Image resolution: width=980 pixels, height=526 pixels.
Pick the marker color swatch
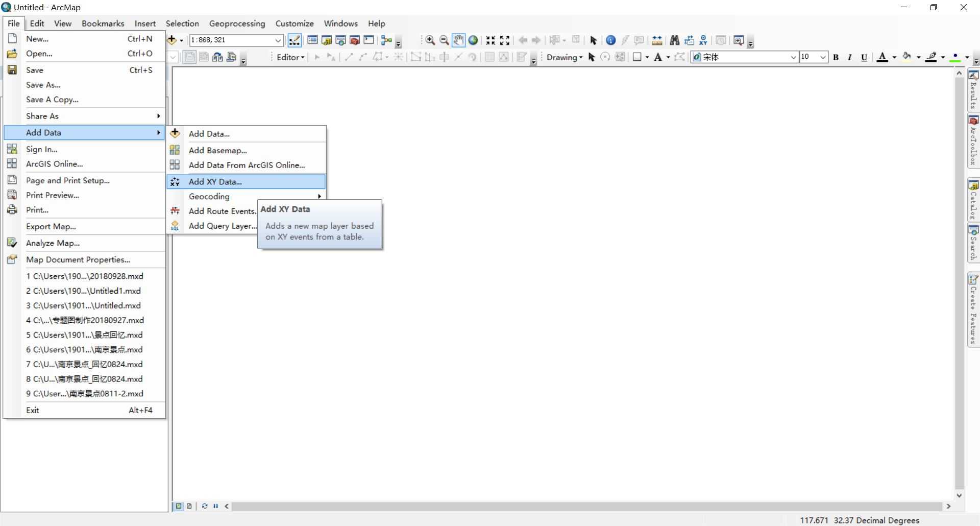pos(955,57)
